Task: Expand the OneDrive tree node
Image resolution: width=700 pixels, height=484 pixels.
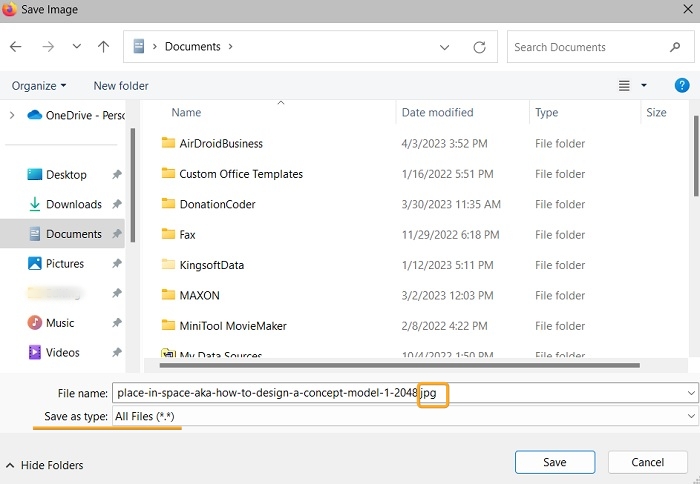Action: pos(12,115)
